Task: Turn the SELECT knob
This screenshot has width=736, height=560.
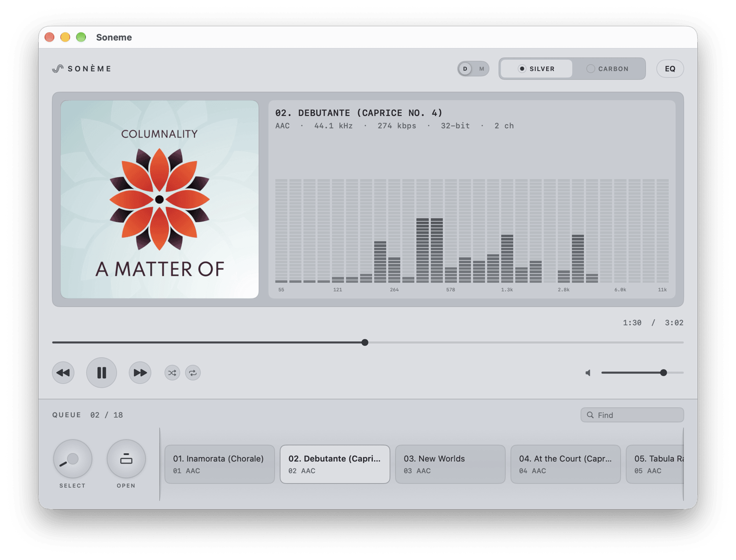Action: (73, 459)
